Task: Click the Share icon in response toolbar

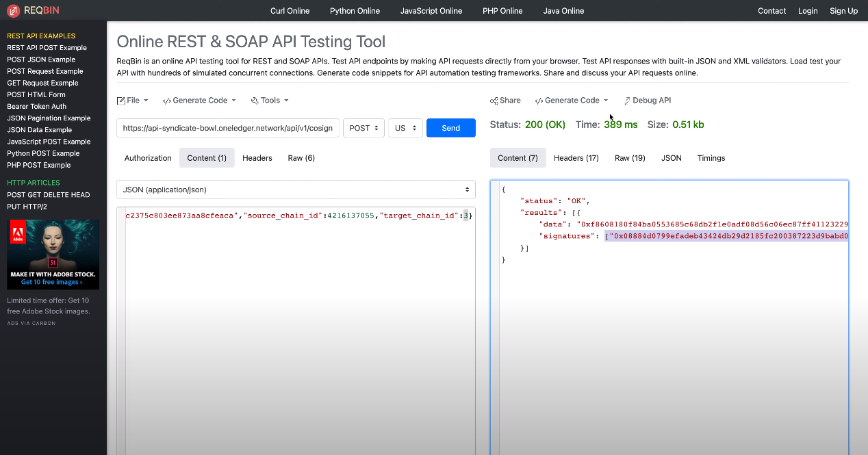Action: [494, 101]
